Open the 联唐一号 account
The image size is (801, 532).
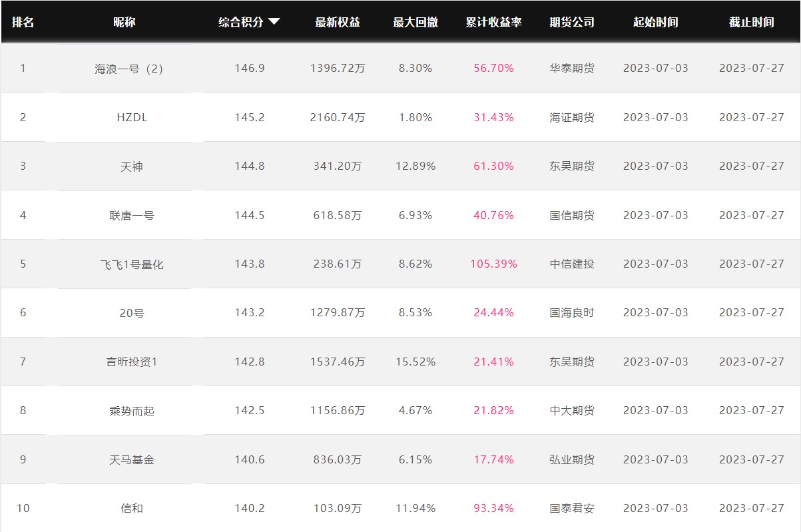coord(132,215)
